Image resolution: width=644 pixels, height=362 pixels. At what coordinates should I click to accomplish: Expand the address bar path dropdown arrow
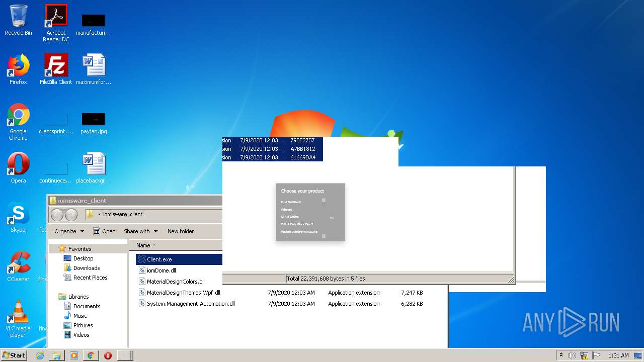(x=99, y=214)
